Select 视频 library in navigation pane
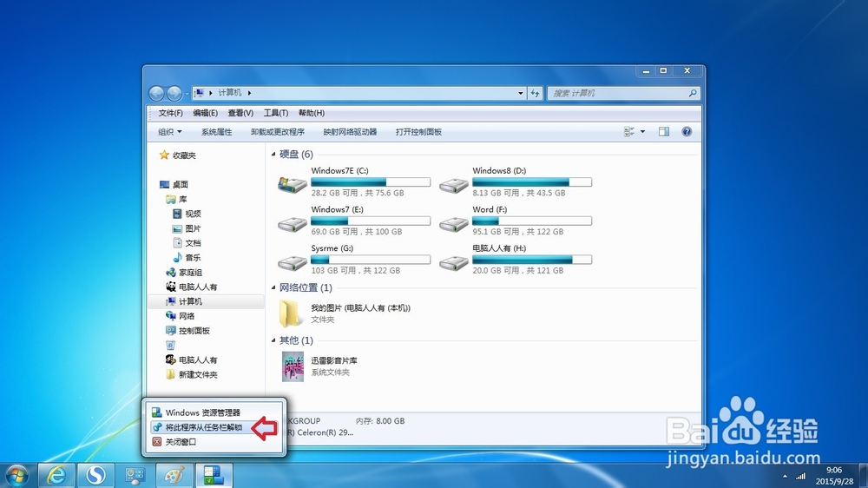 coord(193,214)
